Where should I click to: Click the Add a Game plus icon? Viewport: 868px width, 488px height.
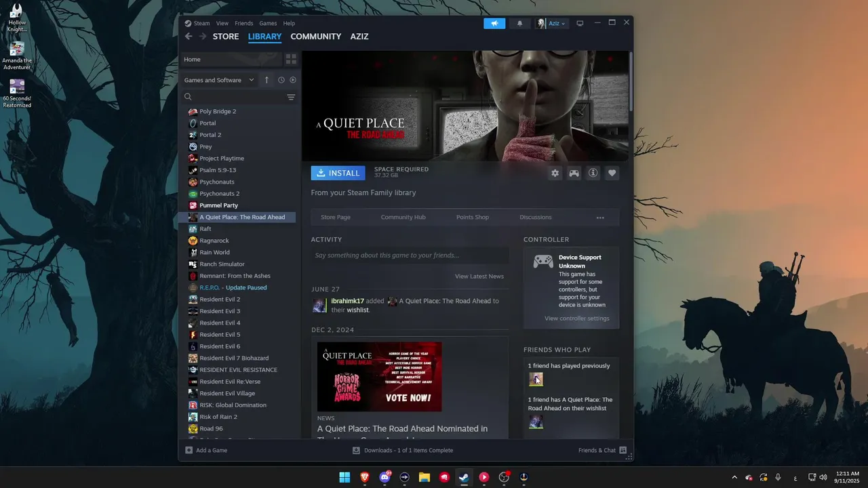click(x=189, y=450)
